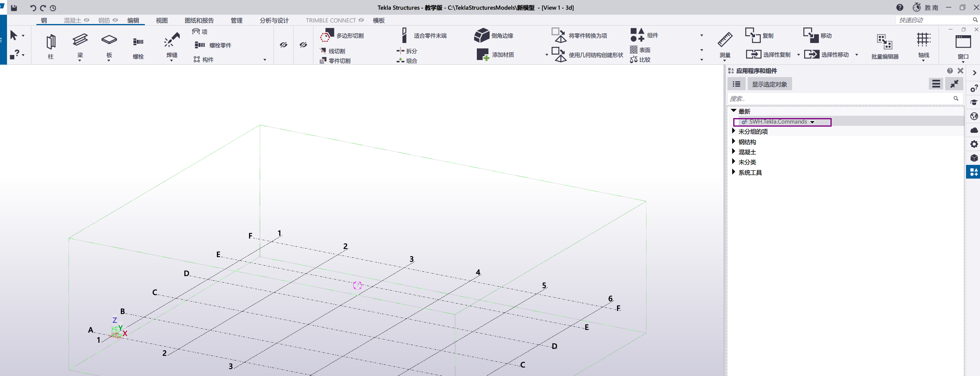Expand the 未分组的项 tree group
The height and width of the screenshot is (376, 980).
click(x=733, y=131)
